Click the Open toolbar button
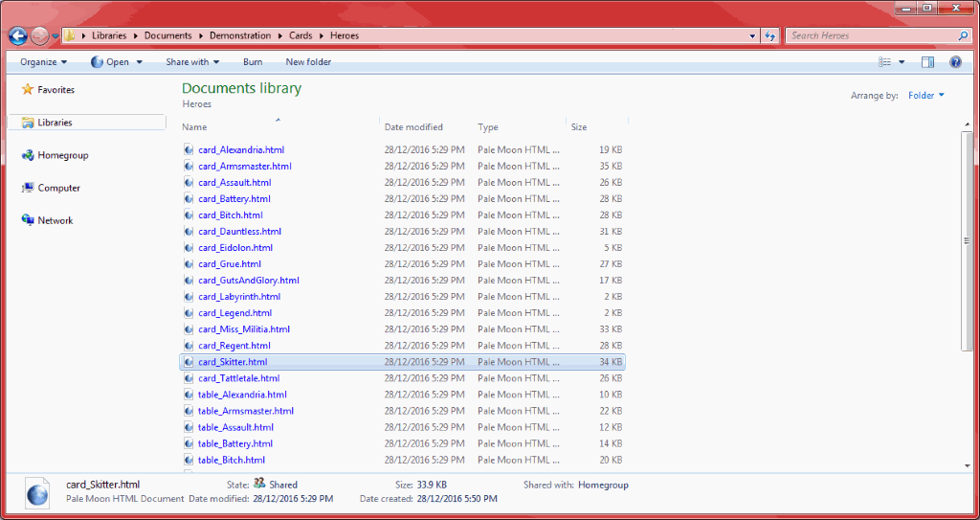The width and height of the screenshot is (980, 520). 110,62
